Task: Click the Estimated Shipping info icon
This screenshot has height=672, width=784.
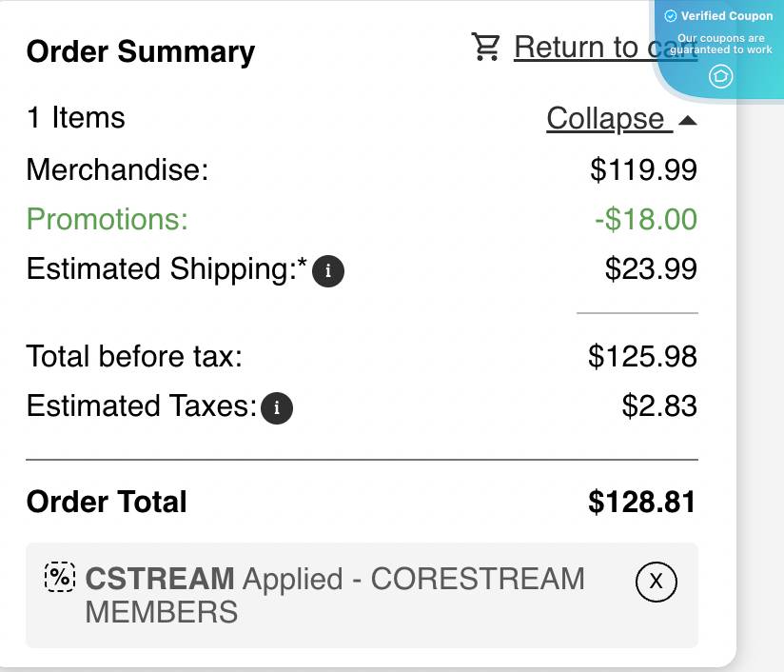Action: pyautogui.click(x=328, y=271)
